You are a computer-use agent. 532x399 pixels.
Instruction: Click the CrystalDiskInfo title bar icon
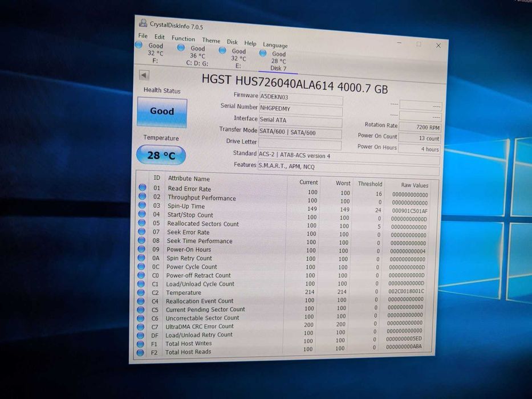pyautogui.click(x=143, y=23)
